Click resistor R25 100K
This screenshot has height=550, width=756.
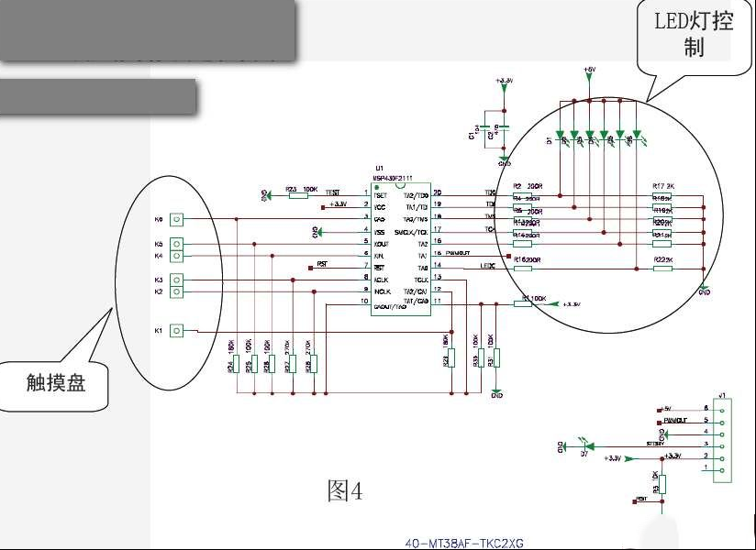[254, 364]
